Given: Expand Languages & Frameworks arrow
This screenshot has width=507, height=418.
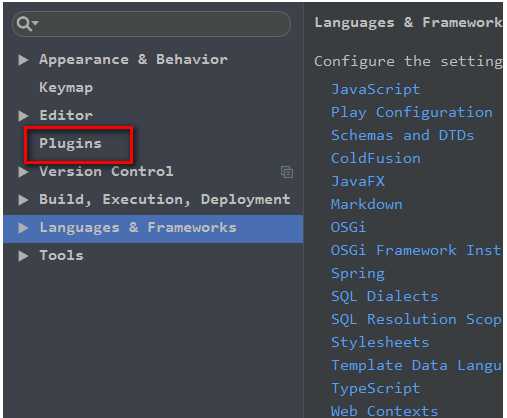Looking at the screenshot, I should pos(23,228).
